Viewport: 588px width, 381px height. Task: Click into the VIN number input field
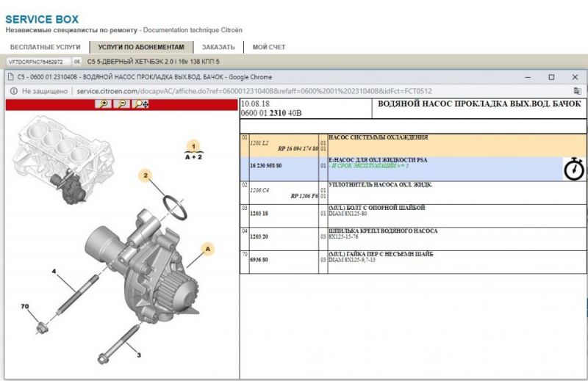coord(36,62)
